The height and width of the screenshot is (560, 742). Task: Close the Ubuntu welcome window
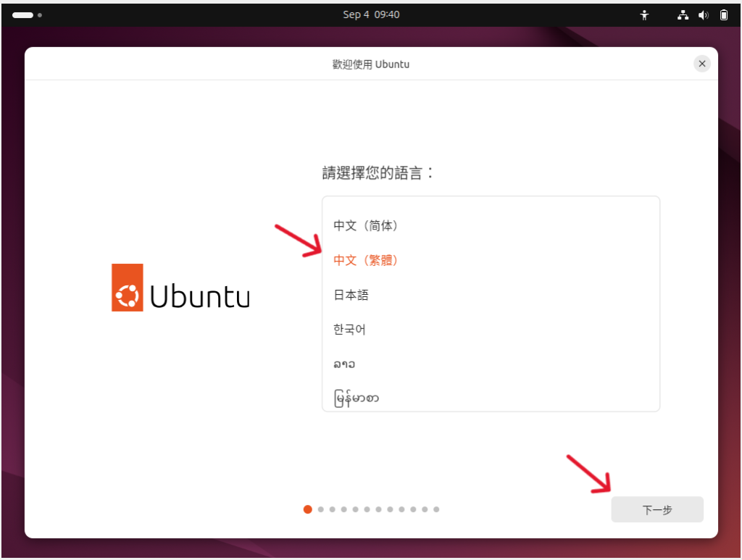(701, 63)
